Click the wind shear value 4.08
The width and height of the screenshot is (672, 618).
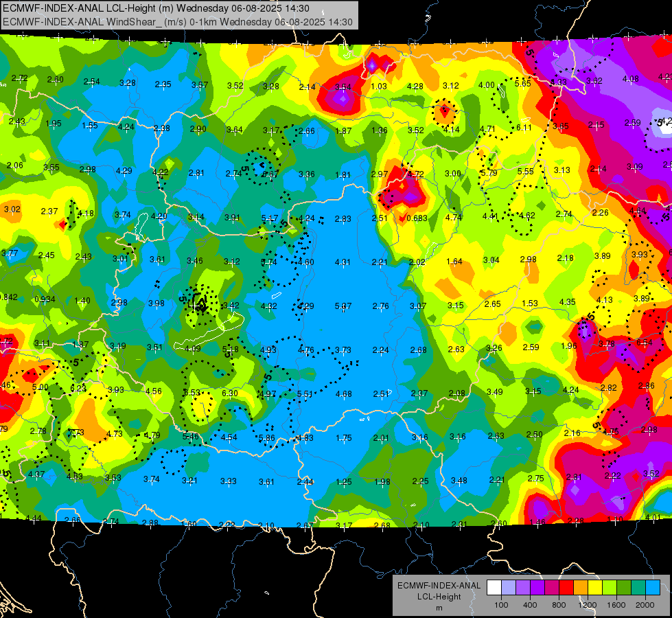click(630, 79)
